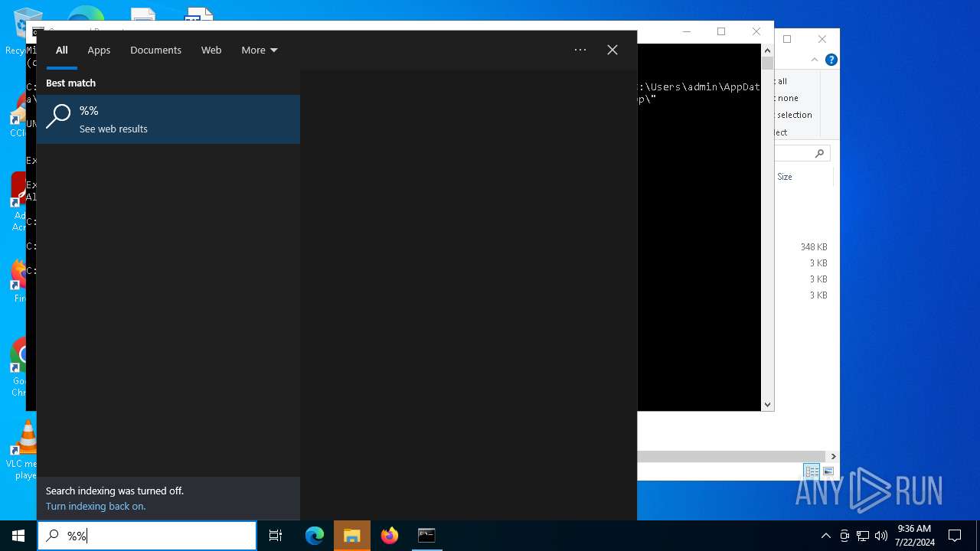This screenshot has width=980, height=551.
Task: Close the search panel with X
Action: pos(612,50)
